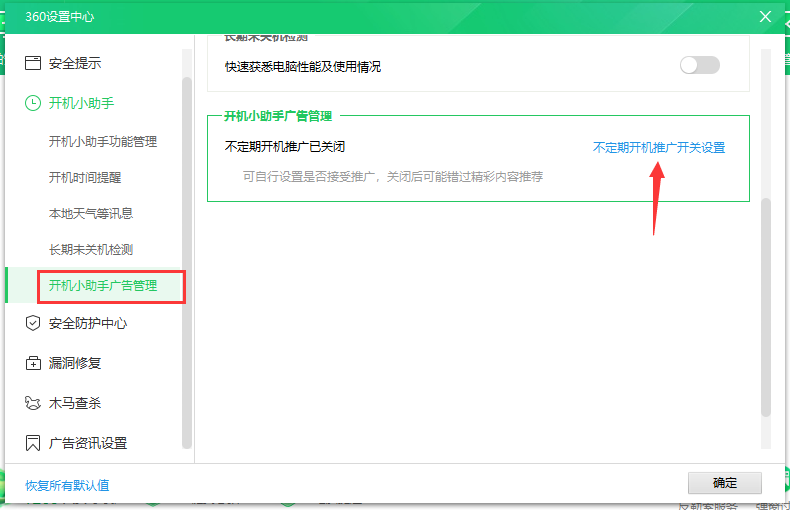Open 安全防护中心 section

(88, 323)
